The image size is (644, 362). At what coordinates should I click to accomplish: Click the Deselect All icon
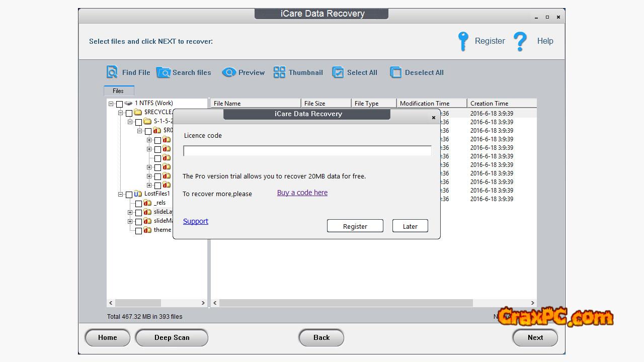click(x=396, y=72)
